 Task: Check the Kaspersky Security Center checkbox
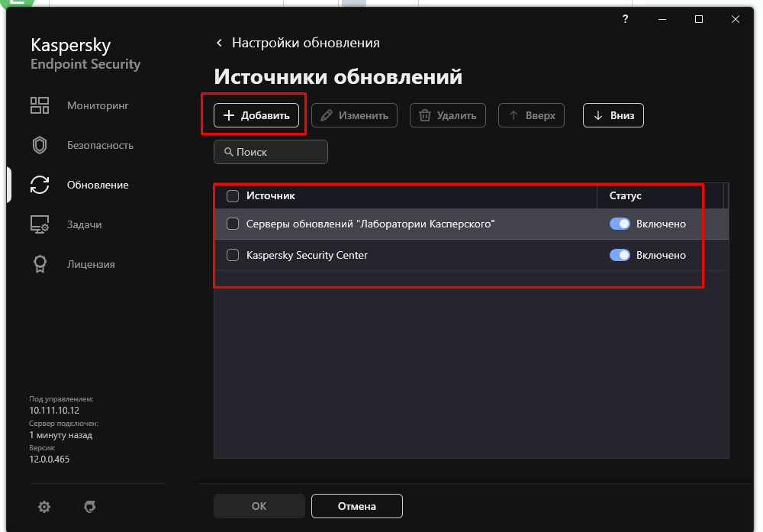pos(233,255)
